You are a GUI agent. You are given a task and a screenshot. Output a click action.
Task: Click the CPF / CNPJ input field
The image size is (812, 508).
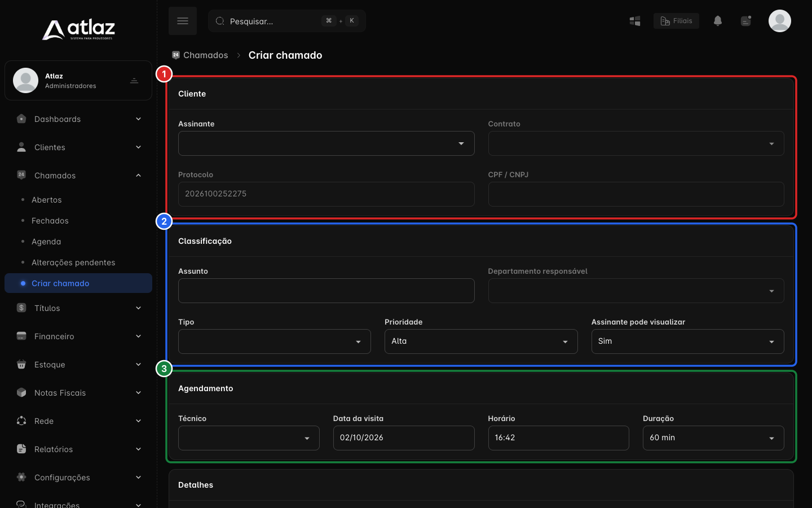click(636, 194)
